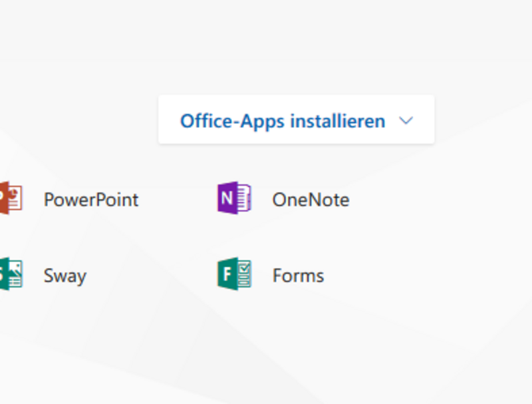Launch the green Forms icon
This screenshot has height=404, width=532.
235,274
